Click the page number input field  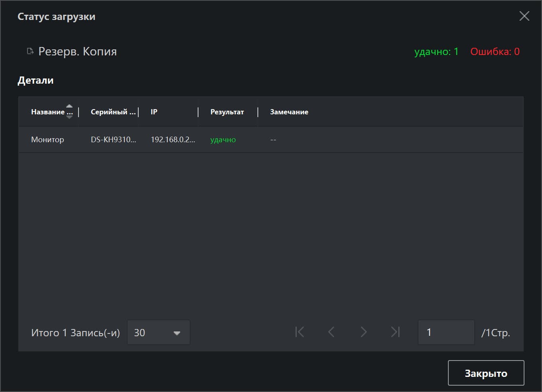[x=446, y=332]
